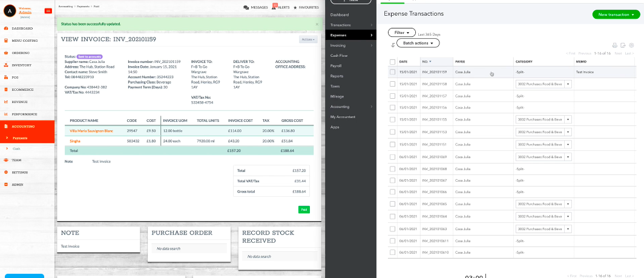Open Revenue in the sidebar
This screenshot has width=644, height=278.
[x=20, y=102]
